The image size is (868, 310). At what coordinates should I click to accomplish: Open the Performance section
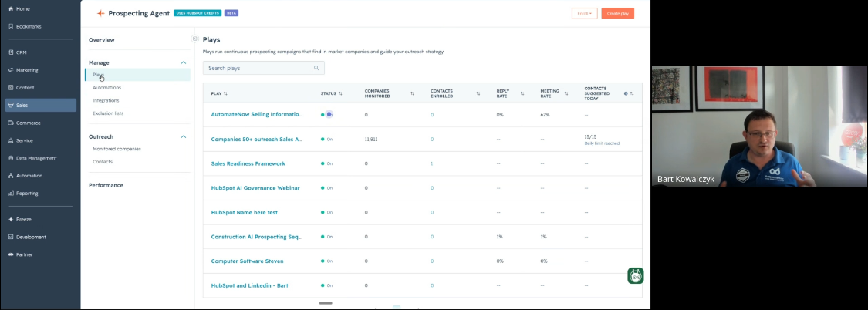[106, 185]
